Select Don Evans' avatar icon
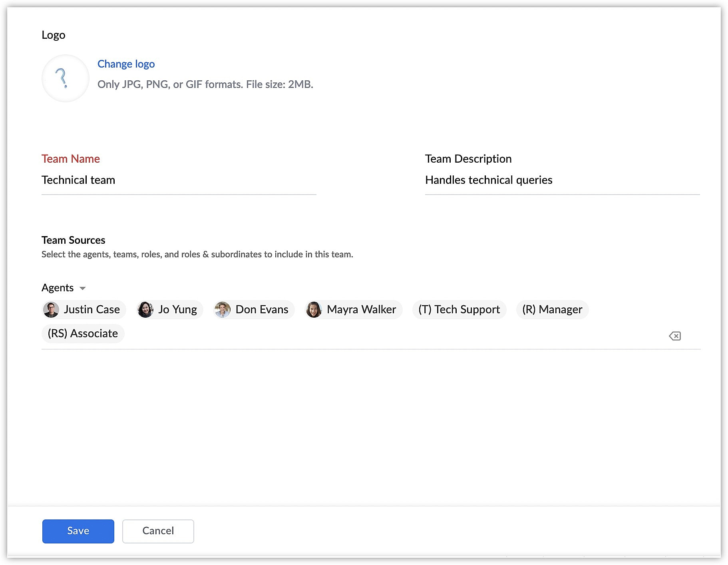Image resolution: width=728 pixels, height=565 pixels. (x=223, y=310)
